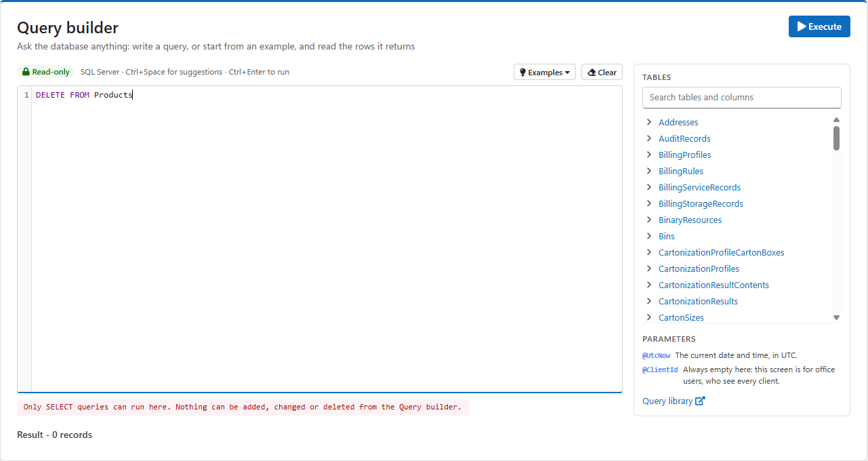This screenshot has height=461, width=868.
Task: Select the CartonizationResults table name
Action: pyautogui.click(x=698, y=302)
